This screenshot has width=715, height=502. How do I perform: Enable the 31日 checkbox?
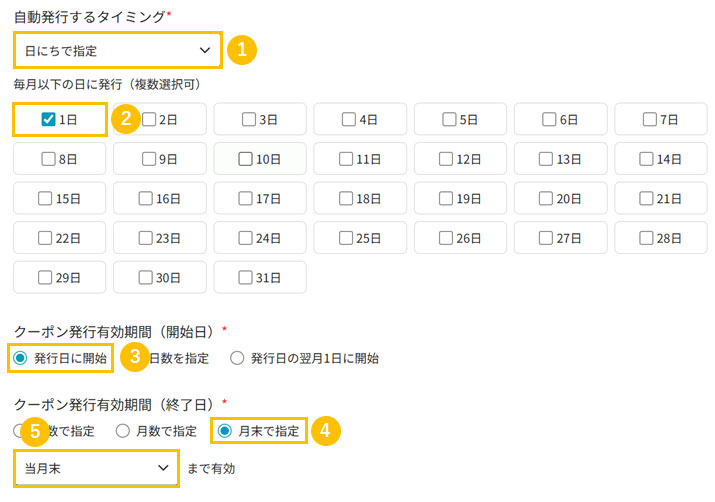coord(245,277)
